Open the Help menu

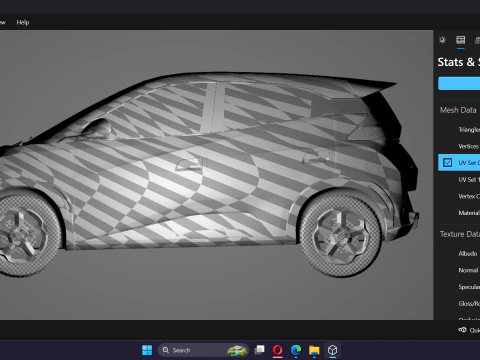[23, 22]
